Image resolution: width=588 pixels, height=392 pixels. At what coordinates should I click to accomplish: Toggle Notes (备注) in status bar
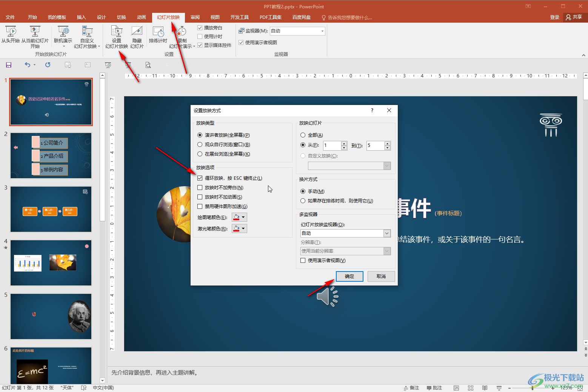411,388
